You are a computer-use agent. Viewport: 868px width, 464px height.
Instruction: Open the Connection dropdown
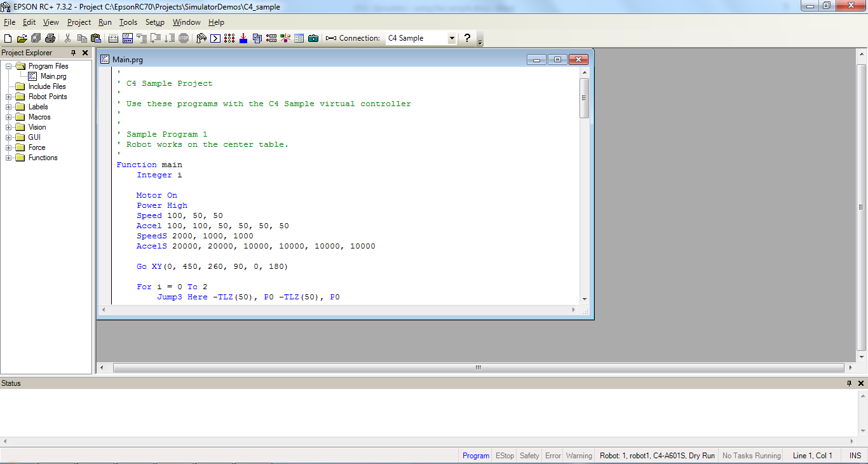[451, 38]
